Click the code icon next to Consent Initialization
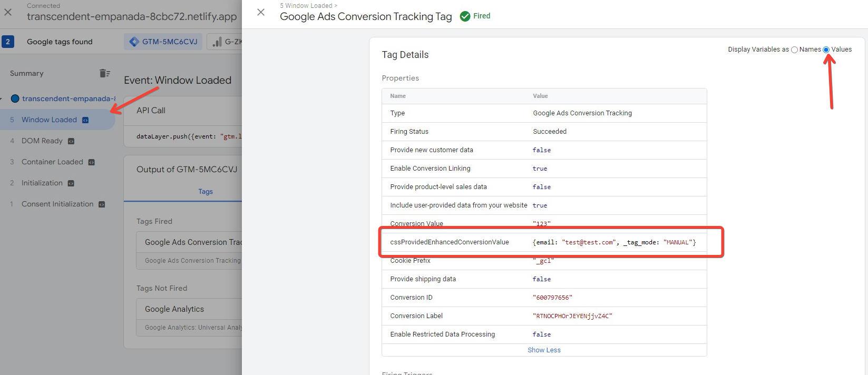 [102, 204]
